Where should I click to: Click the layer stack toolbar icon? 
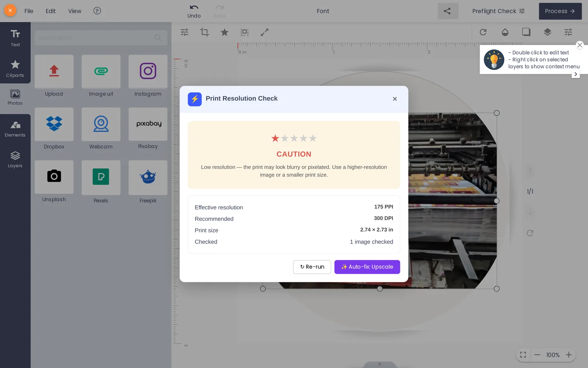(x=547, y=32)
